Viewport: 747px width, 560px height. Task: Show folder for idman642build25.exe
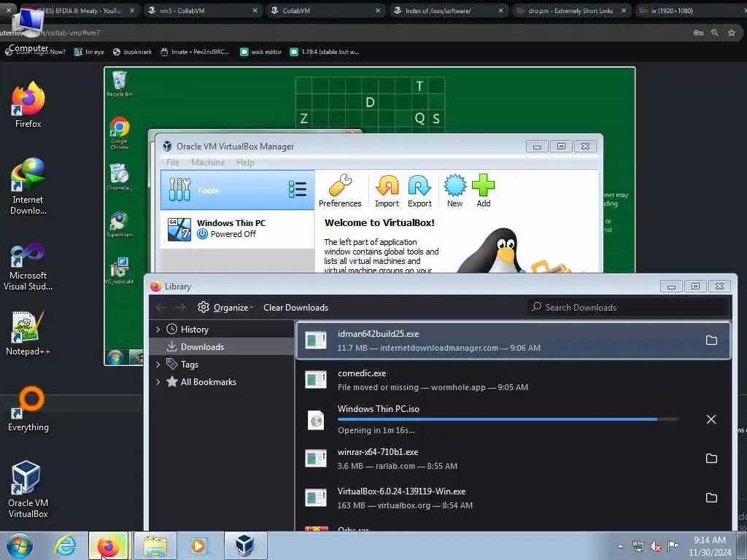tap(711, 340)
